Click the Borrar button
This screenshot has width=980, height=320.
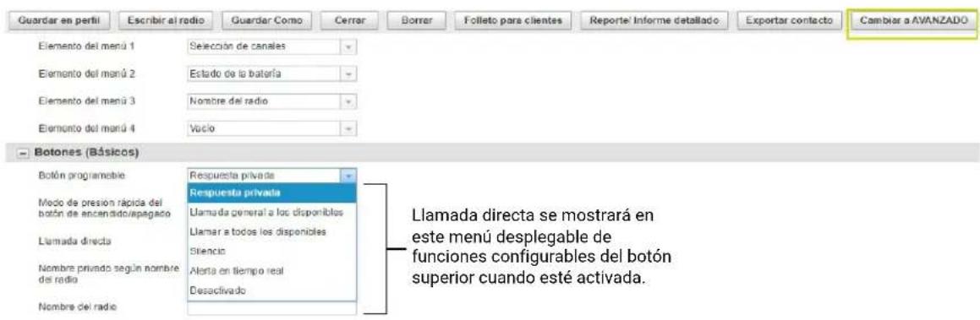pos(419,20)
